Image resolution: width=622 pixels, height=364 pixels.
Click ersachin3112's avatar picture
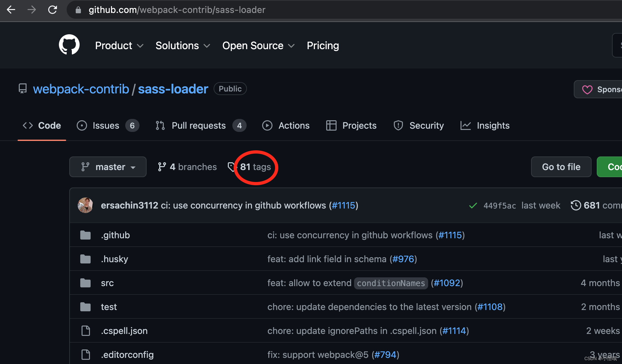click(x=85, y=205)
